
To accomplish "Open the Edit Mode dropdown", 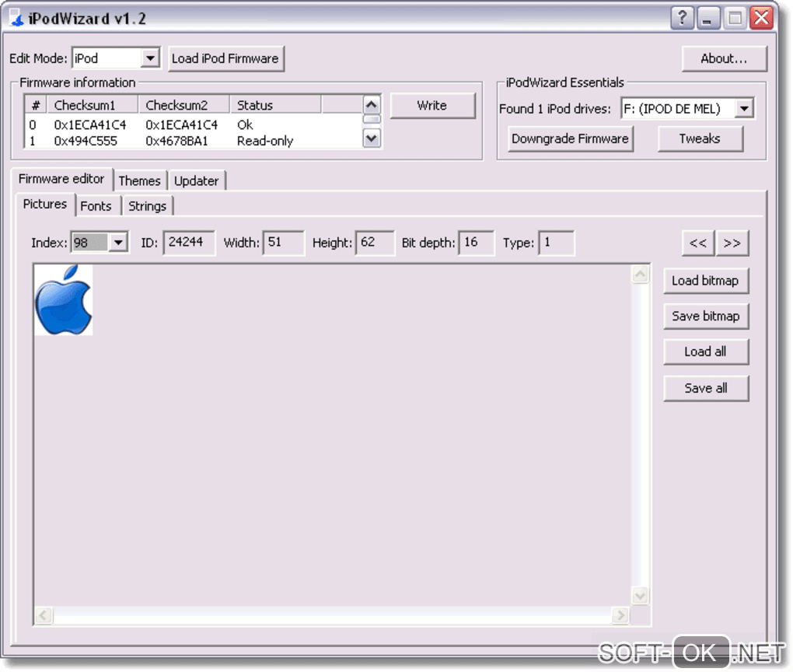I will pyautogui.click(x=150, y=58).
